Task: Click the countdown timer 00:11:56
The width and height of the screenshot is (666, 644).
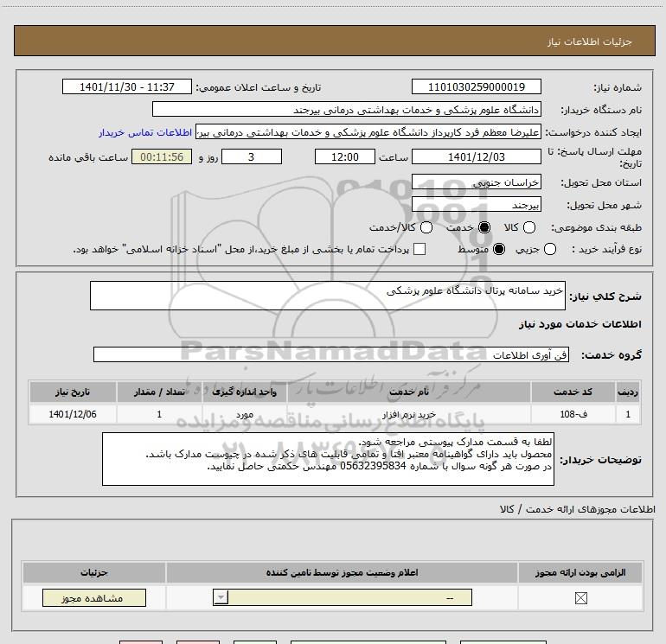Action: point(162,156)
